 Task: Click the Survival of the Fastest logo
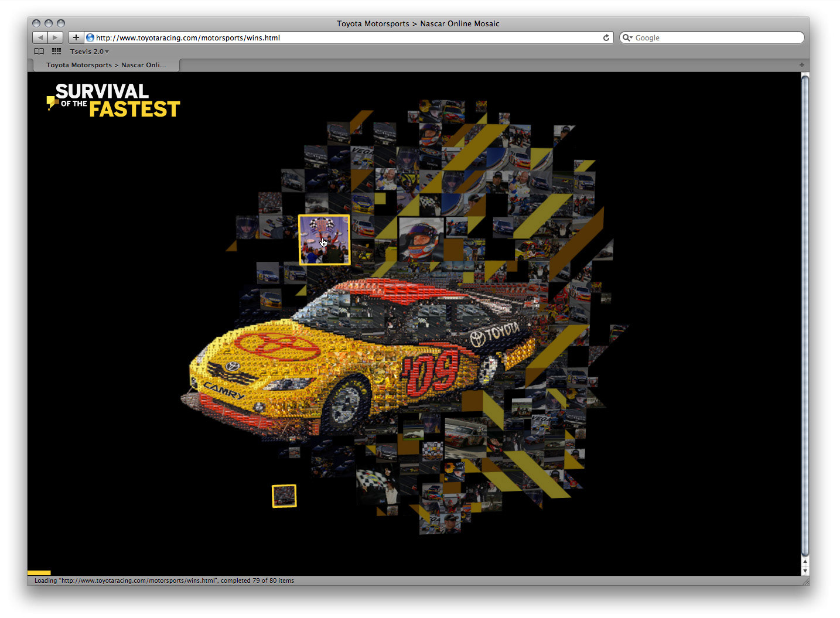pyautogui.click(x=113, y=100)
